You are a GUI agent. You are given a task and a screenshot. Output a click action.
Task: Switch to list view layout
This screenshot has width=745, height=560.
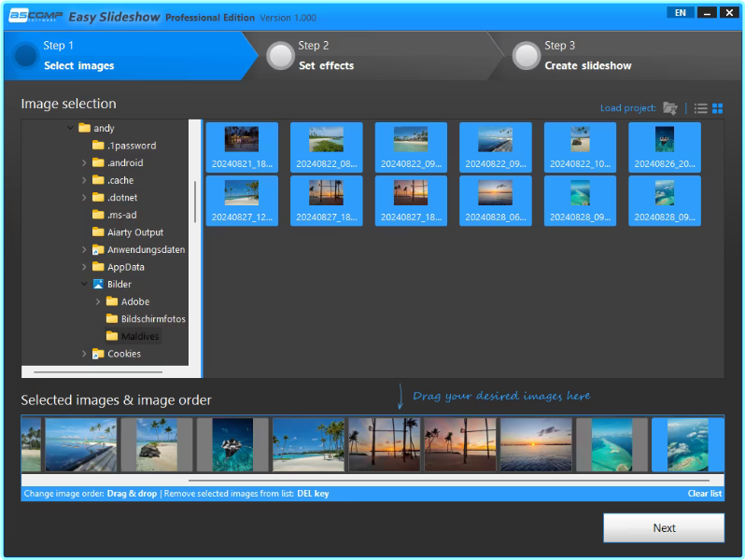[x=700, y=109]
